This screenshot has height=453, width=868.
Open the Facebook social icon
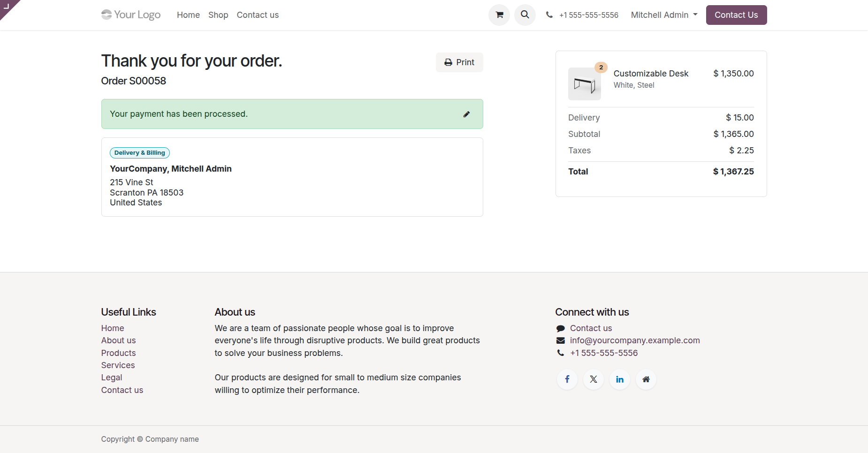pos(567,379)
